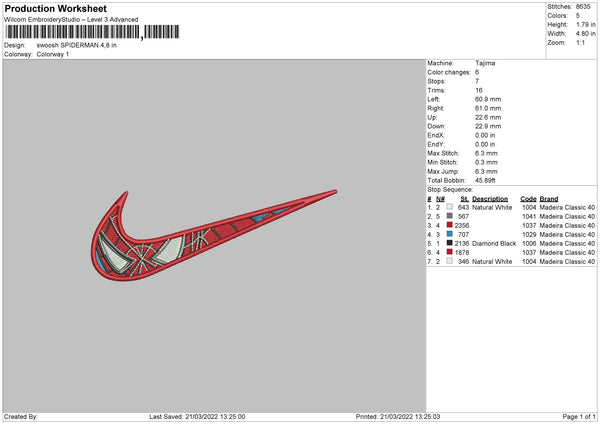Click the 'Diamond Black' description
This screenshot has width=600, height=424.
[494, 243]
